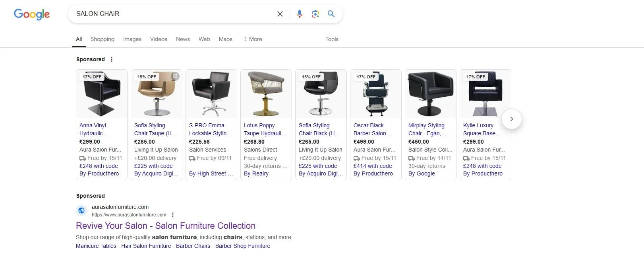Clear the search box with X icon

point(280,14)
